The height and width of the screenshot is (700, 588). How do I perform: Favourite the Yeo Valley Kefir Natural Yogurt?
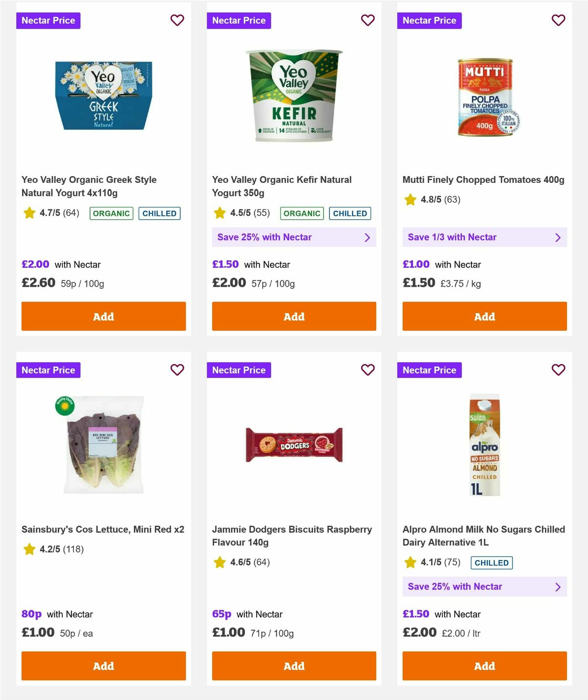368,20
